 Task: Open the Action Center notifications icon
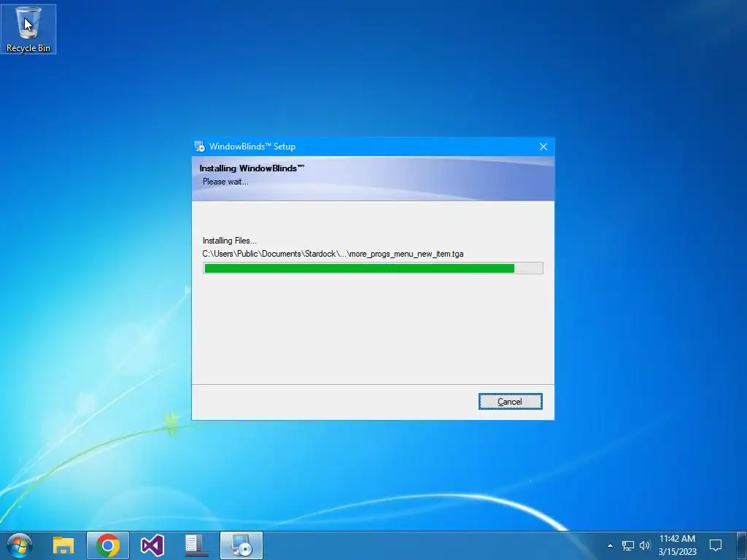tap(716, 545)
